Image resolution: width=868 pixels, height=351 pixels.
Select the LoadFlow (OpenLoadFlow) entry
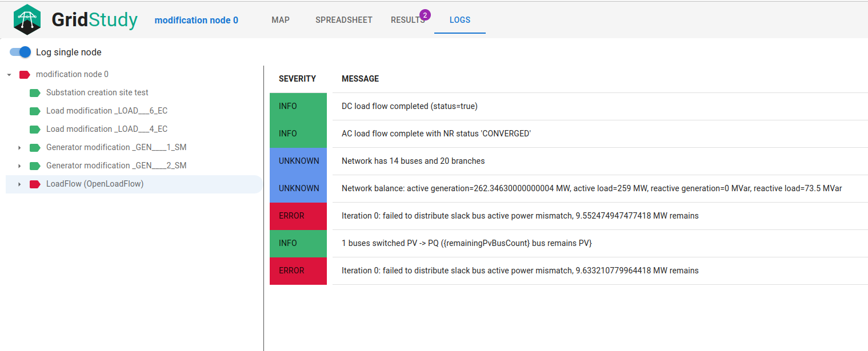point(95,184)
